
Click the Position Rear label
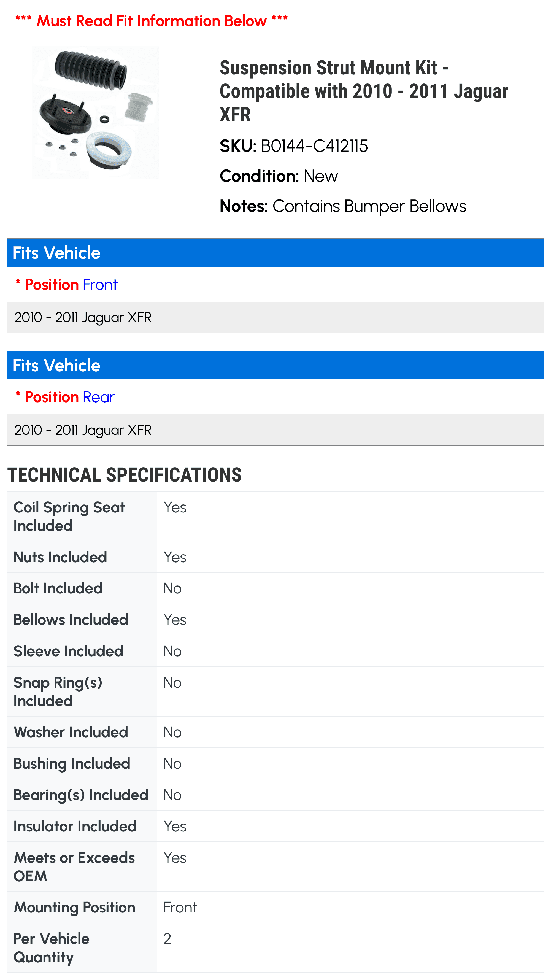click(x=65, y=397)
